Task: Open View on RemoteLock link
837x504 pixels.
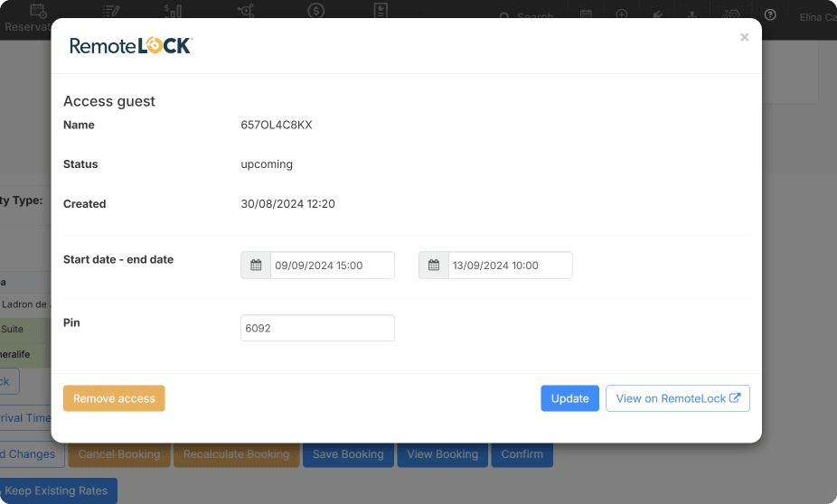Action: (677, 398)
